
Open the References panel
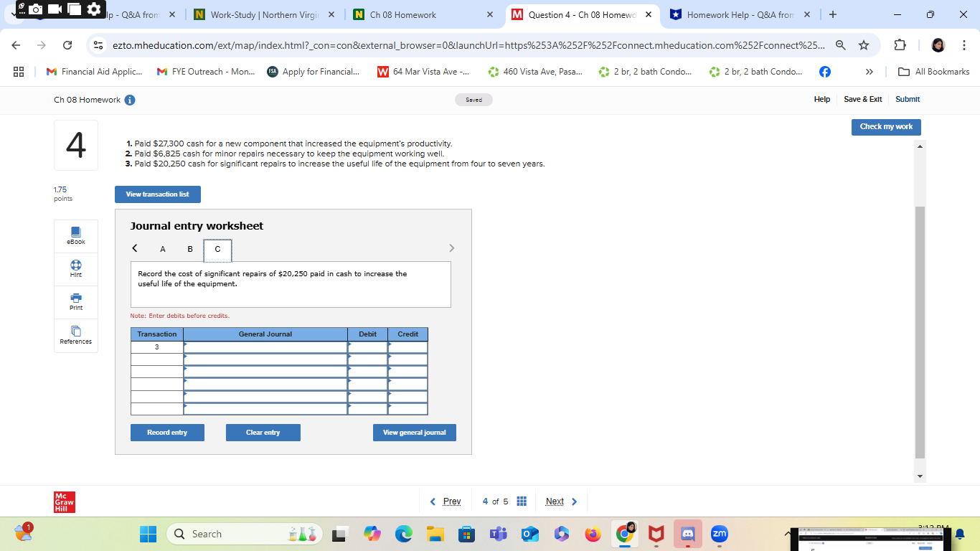[75, 336]
